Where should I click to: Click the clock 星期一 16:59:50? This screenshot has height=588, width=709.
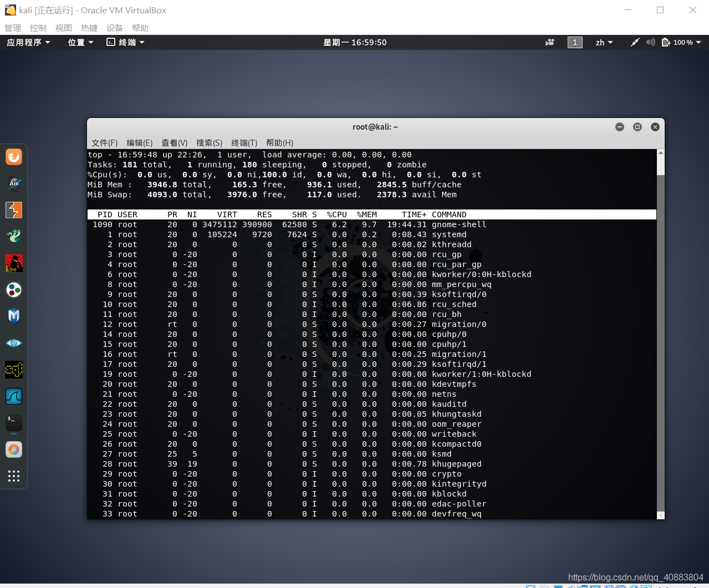click(x=355, y=42)
